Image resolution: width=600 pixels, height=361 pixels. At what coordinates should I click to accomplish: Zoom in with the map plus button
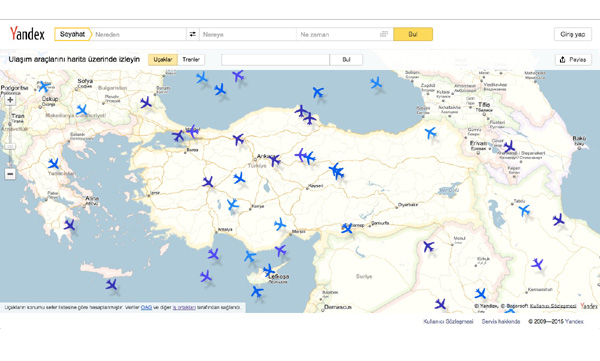point(10,100)
